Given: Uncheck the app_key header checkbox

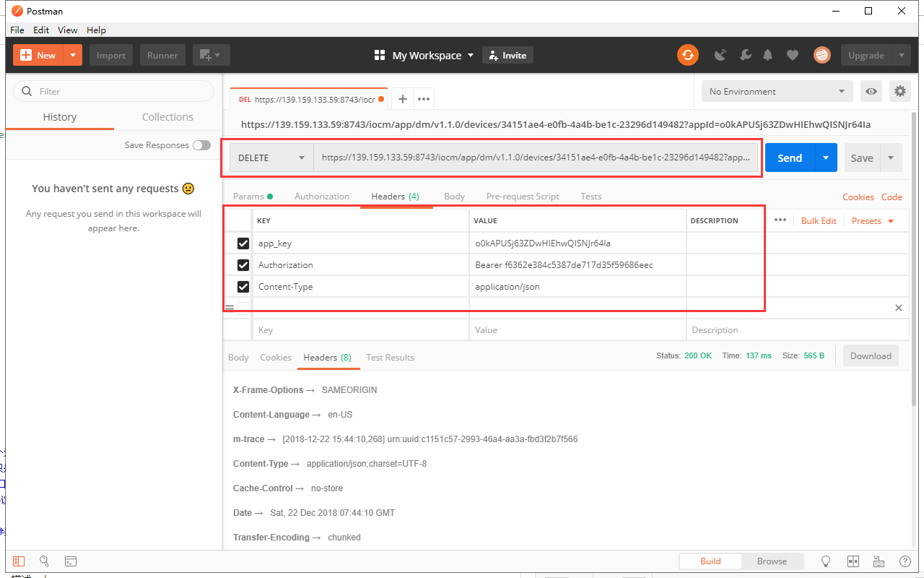Looking at the screenshot, I should pos(243,243).
